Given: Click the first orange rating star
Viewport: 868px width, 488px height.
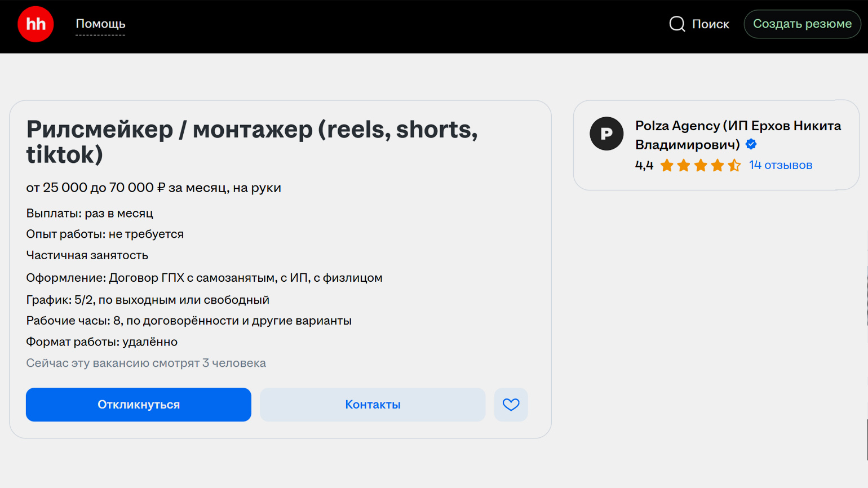Looking at the screenshot, I should coord(667,165).
